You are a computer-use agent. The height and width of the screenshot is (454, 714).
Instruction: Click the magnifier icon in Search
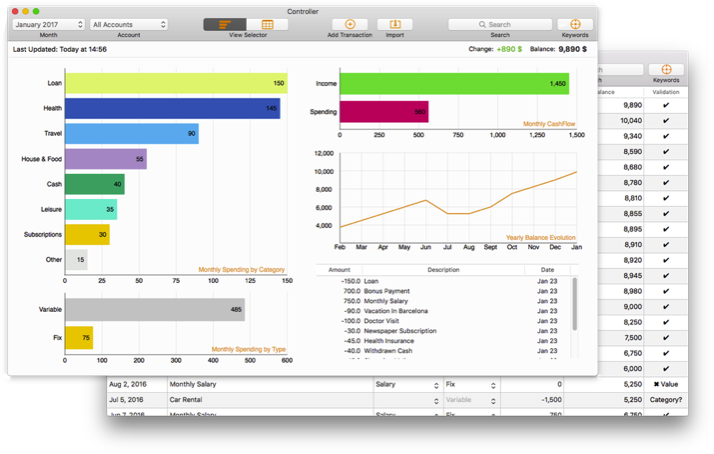(x=482, y=25)
